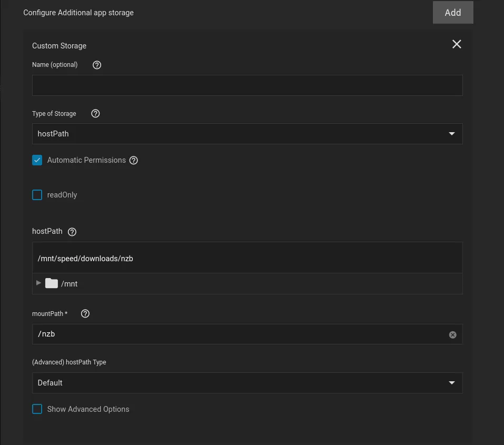Viewport: 504px width, 445px height.
Task: Clear the mountPath field value
Action: coord(452,334)
